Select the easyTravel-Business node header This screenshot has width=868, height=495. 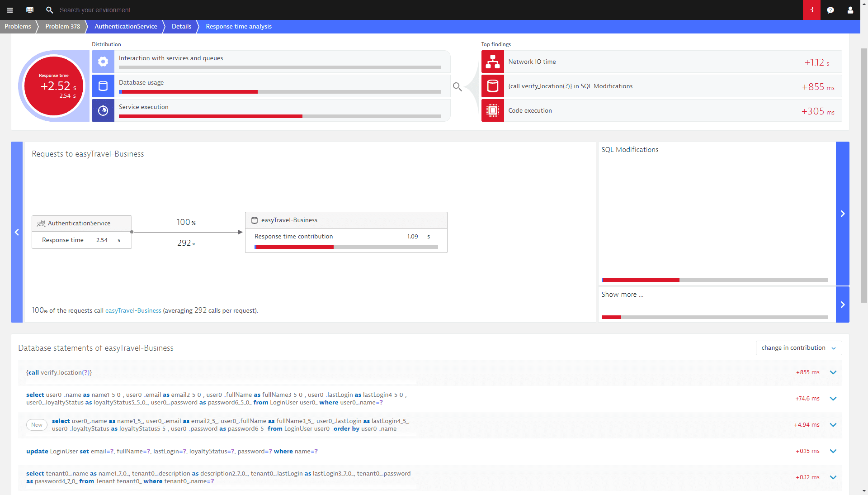tap(346, 220)
